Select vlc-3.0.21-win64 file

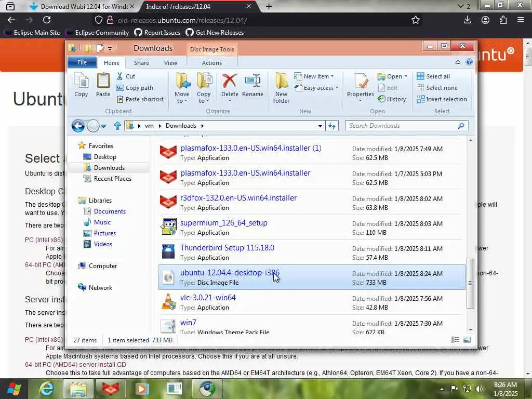[312, 302]
